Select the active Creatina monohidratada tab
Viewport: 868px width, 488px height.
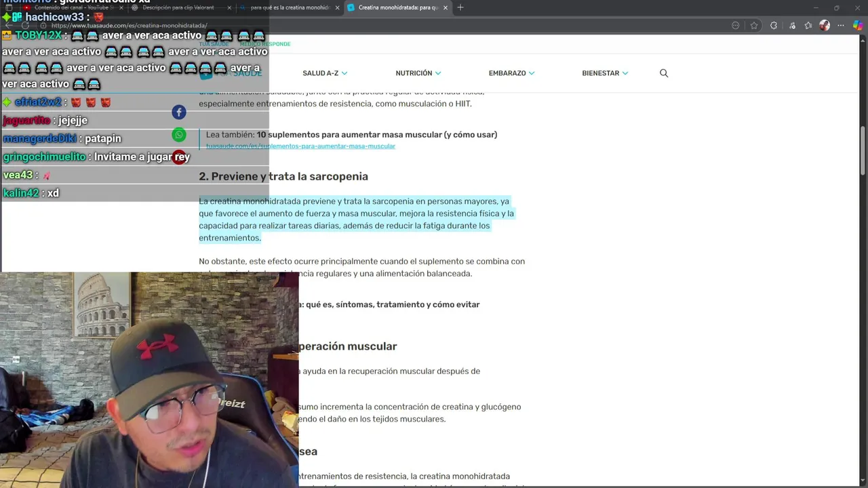click(397, 7)
